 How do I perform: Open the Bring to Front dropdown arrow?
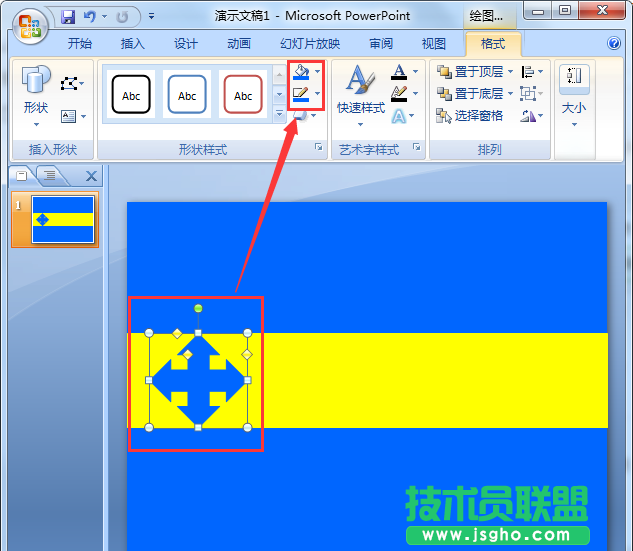tap(510, 72)
